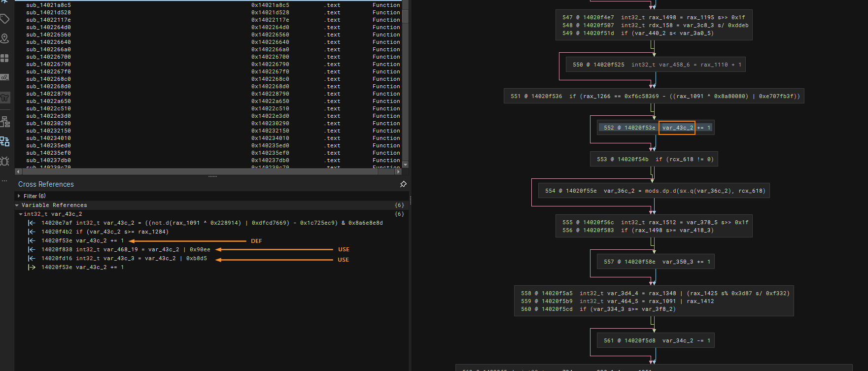Toggle the highlighted Cross References sidebar icon

click(5, 141)
